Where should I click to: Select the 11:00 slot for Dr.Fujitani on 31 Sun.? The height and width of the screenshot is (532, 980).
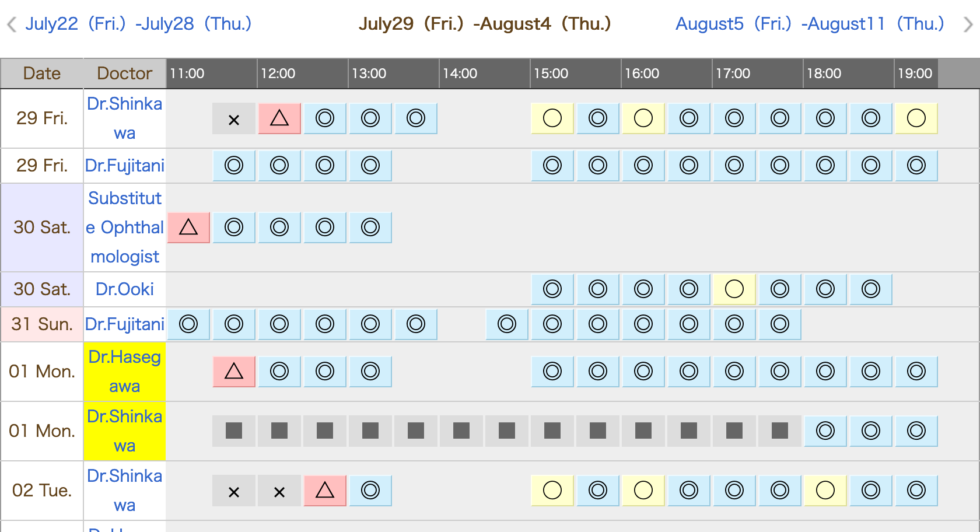tap(188, 324)
